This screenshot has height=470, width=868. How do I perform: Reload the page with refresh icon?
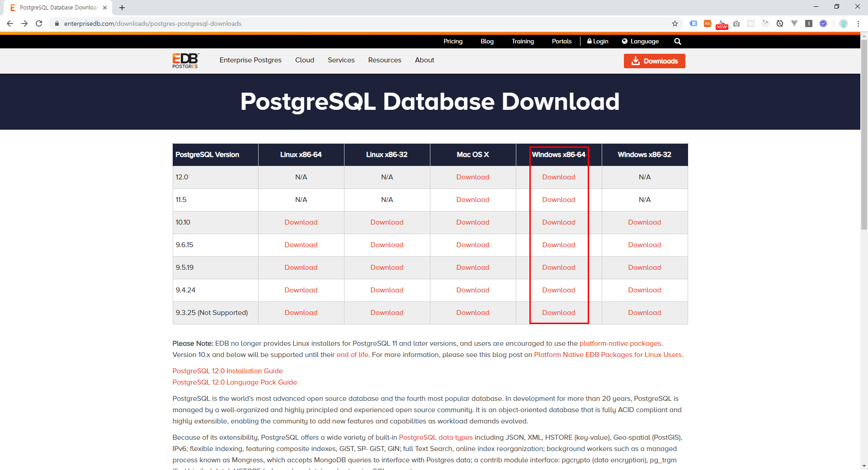point(39,23)
